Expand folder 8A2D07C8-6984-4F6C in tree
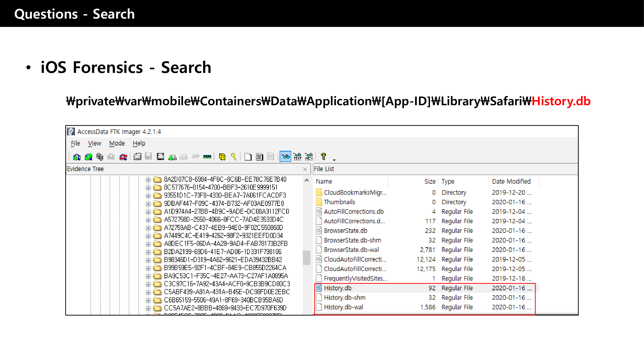This screenshot has width=644, height=362. point(148,180)
